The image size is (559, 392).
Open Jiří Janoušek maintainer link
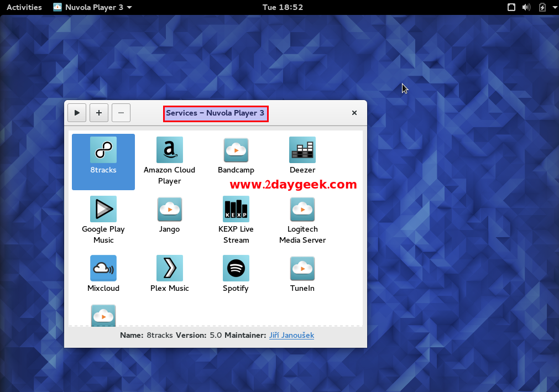coord(291,335)
